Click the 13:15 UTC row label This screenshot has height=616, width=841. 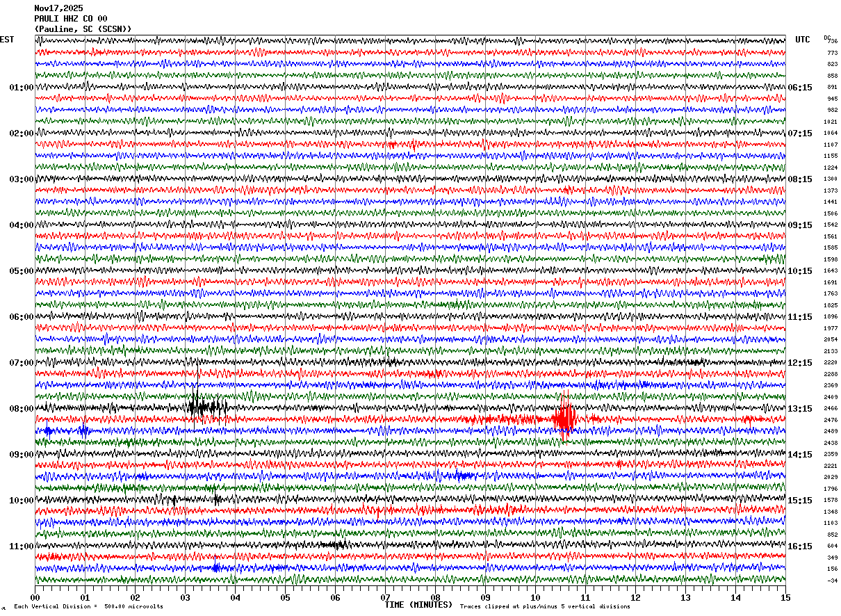pyautogui.click(x=800, y=409)
